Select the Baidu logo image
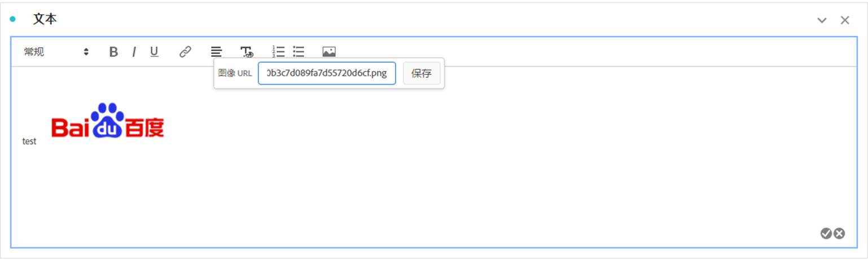This screenshot has height=260, width=868. pos(108,121)
